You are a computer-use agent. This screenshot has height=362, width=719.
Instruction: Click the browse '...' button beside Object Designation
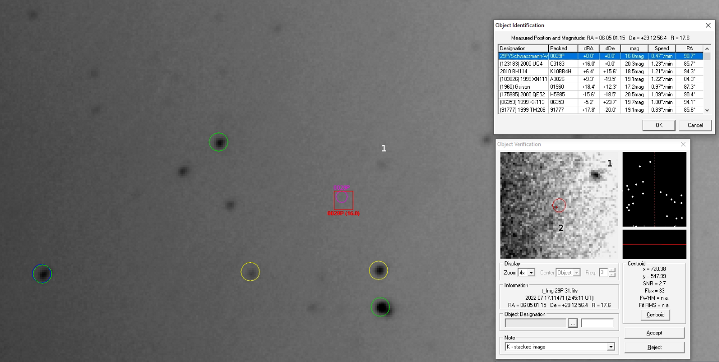coord(572,323)
